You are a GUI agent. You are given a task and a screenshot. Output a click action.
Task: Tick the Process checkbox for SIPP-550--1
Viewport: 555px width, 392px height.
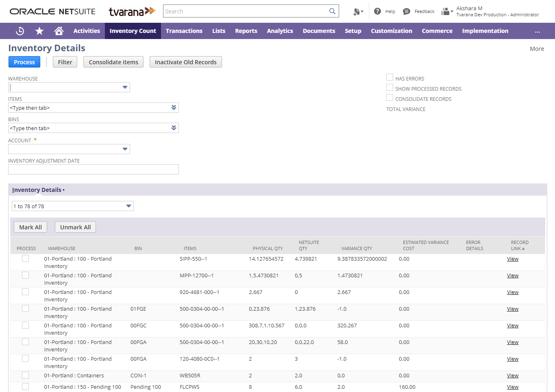pyautogui.click(x=26, y=259)
